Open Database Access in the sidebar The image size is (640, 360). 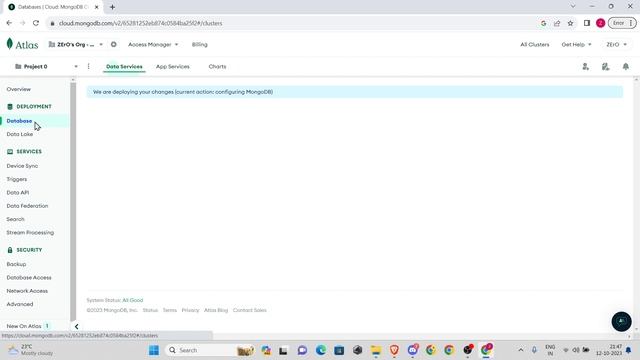click(29, 278)
